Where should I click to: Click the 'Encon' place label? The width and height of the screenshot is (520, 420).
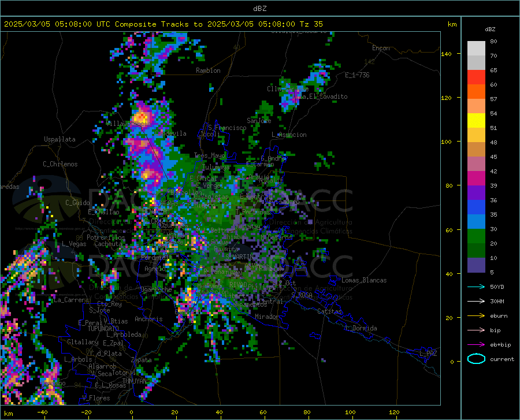pyautogui.click(x=381, y=48)
